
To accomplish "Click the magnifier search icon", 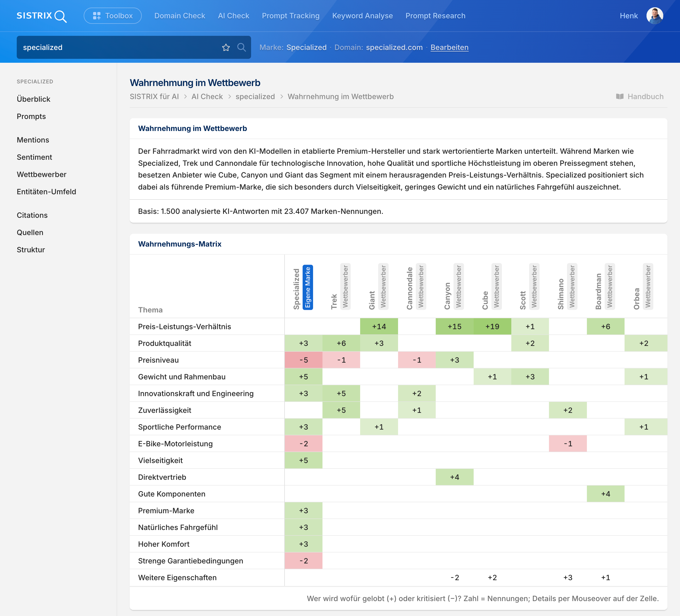I will (241, 47).
